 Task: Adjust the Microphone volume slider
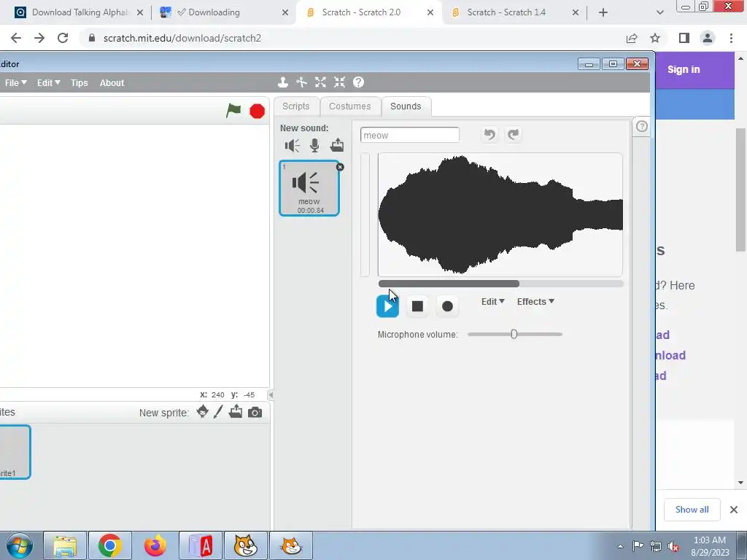coord(514,334)
